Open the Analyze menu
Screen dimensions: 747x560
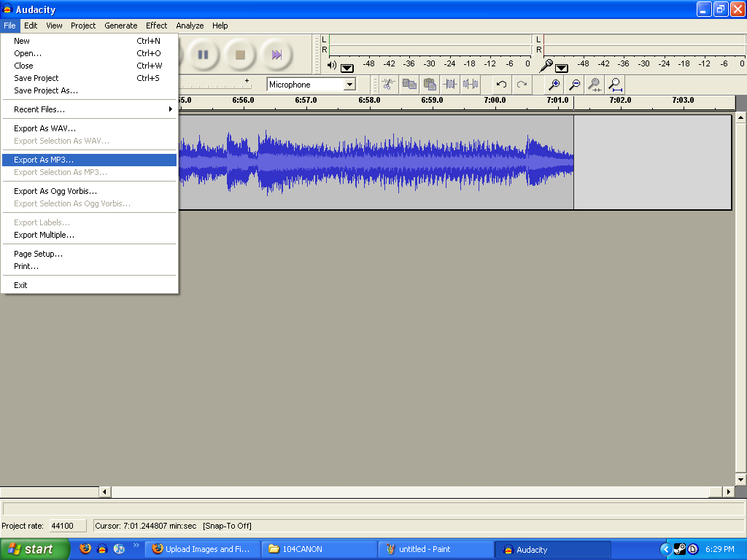pos(190,26)
